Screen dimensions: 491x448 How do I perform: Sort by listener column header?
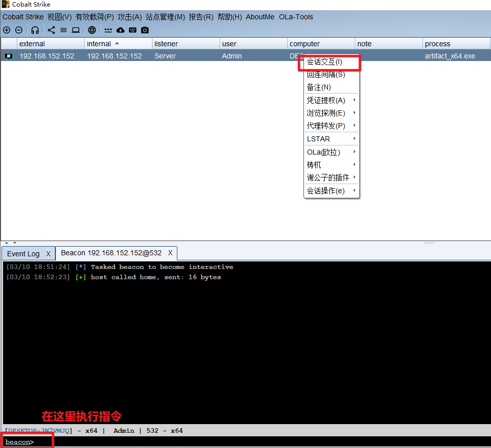click(186, 44)
